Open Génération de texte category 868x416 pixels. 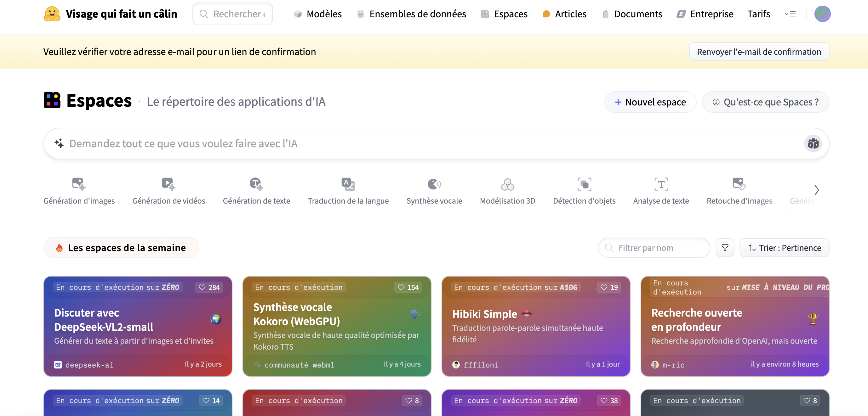256,191
